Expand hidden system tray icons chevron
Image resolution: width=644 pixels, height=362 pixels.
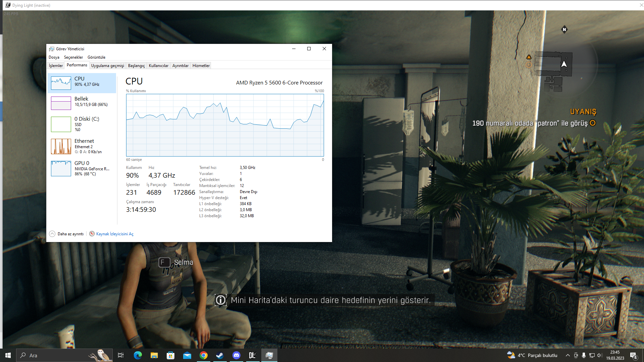[568, 355]
